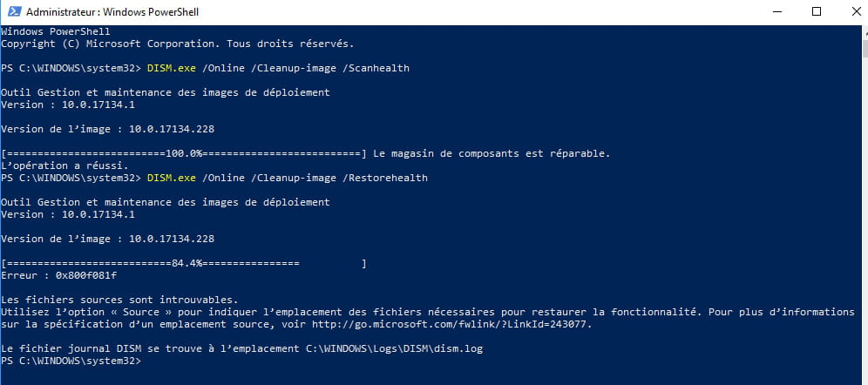Click the last empty PS prompt line
The height and width of the screenshot is (385, 868).
[x=71, y=361]
